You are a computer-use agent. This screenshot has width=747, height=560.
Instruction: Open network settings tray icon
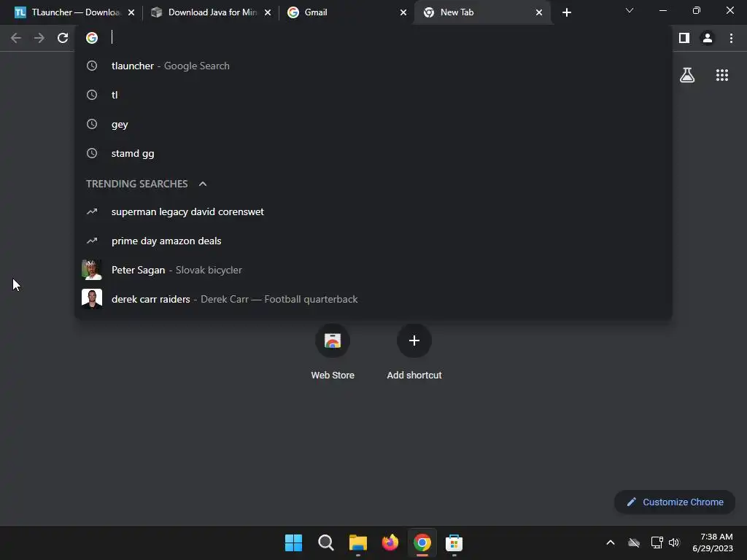(657, 542)
